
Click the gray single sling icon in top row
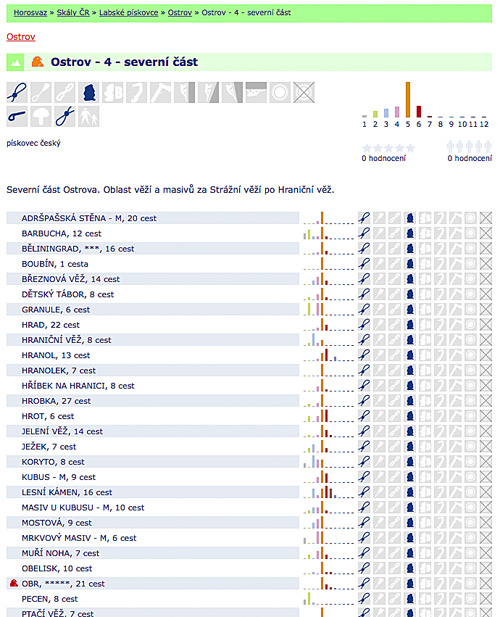coord(41,92)
